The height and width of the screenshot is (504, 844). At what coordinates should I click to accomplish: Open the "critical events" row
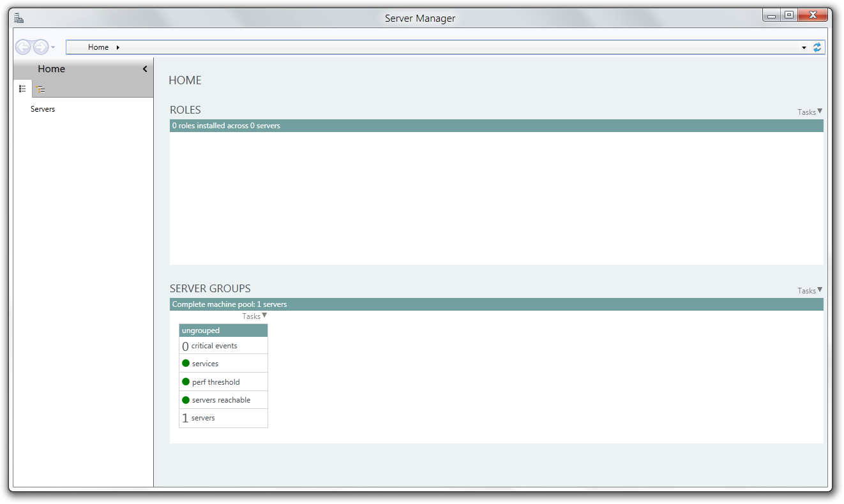coord(223,346)
